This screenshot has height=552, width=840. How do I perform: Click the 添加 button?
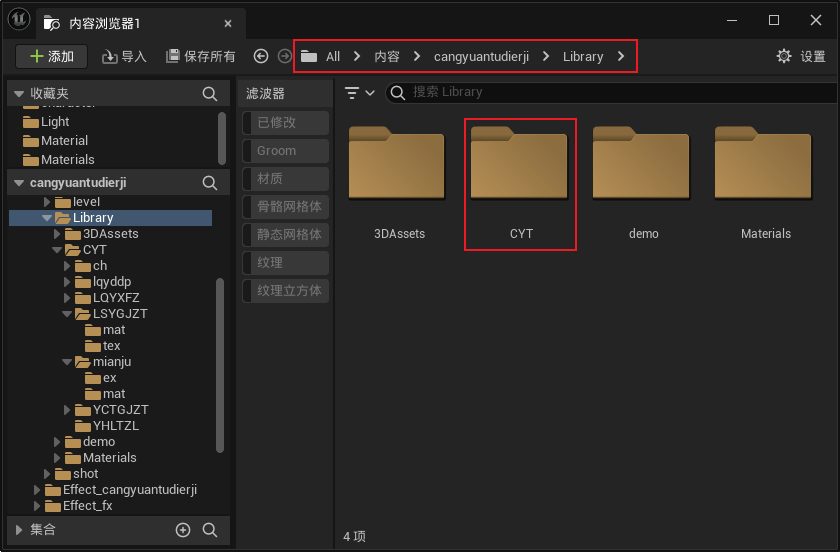(x=52, y=57)
